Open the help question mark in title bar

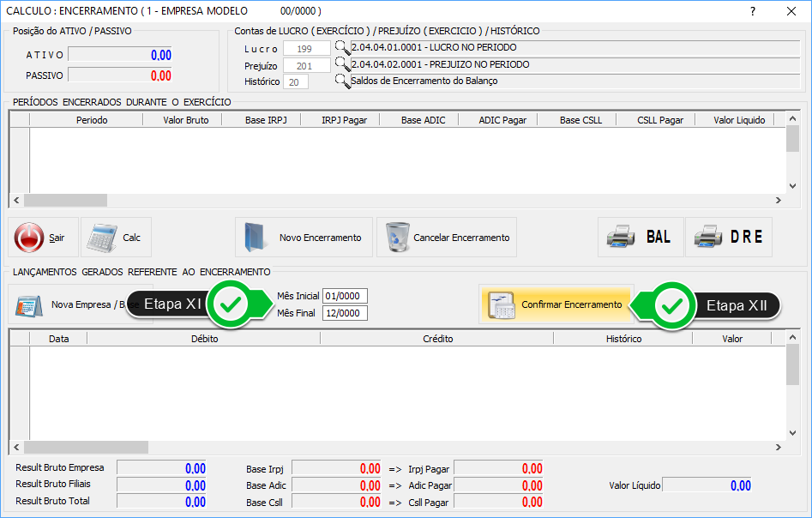(753, 11)
